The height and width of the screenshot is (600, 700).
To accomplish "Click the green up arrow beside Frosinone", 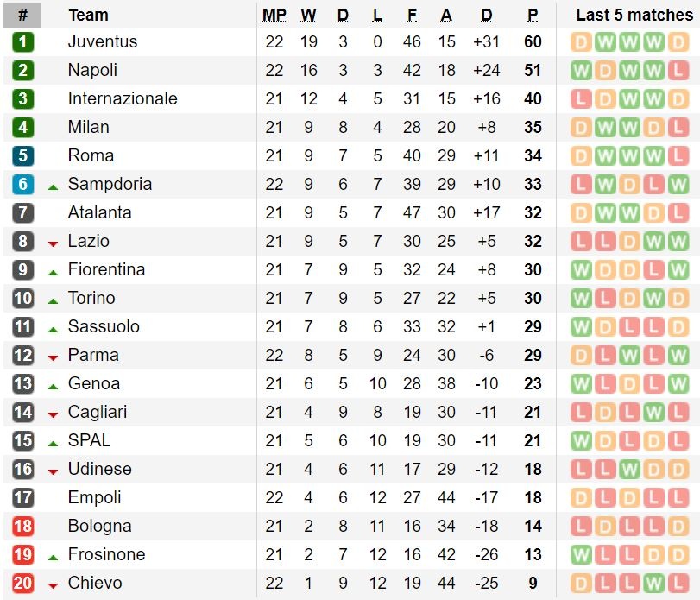I will coord(54,556).
